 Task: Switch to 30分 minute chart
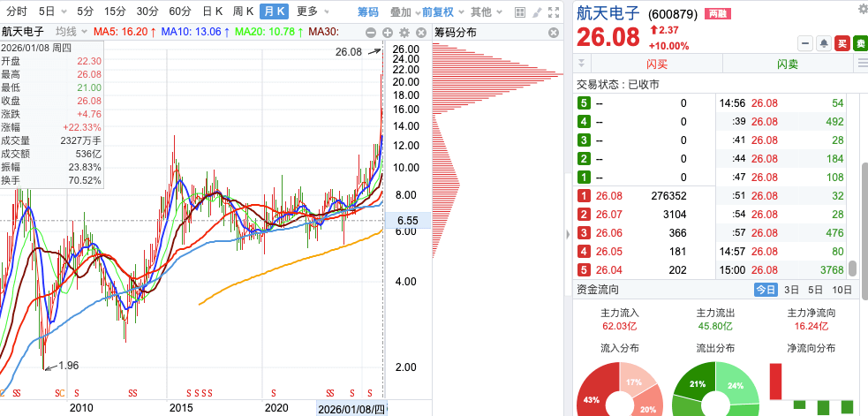pos(147,11)
